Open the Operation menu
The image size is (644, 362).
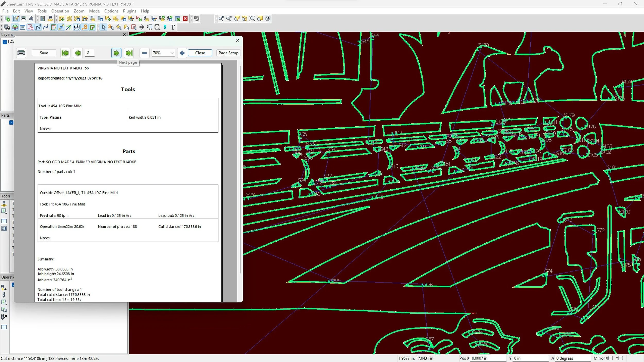(60, 11)
